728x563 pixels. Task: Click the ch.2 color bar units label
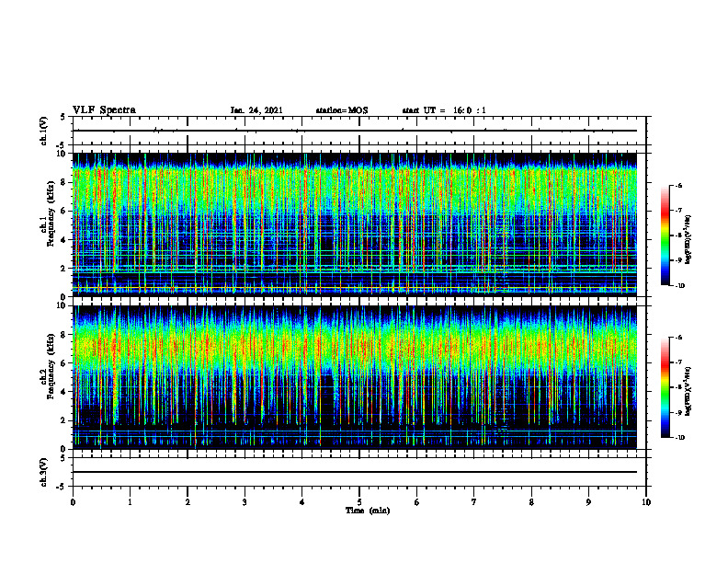(688, 391)
